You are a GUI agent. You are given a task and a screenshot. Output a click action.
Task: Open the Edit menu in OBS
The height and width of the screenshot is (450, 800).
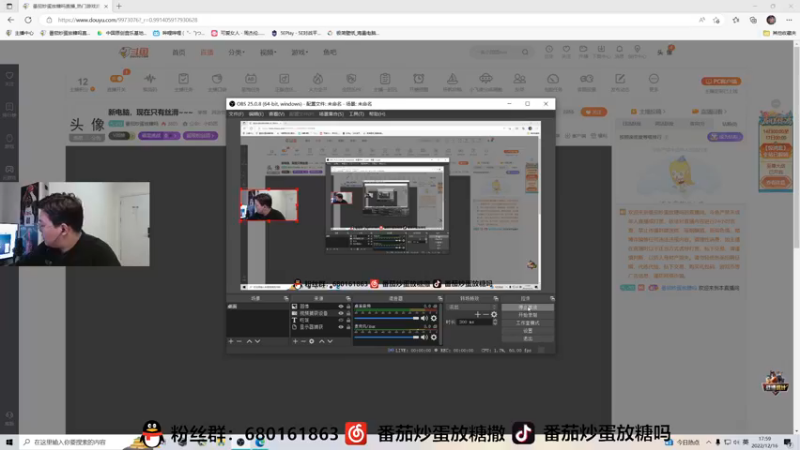coord(256,114)
